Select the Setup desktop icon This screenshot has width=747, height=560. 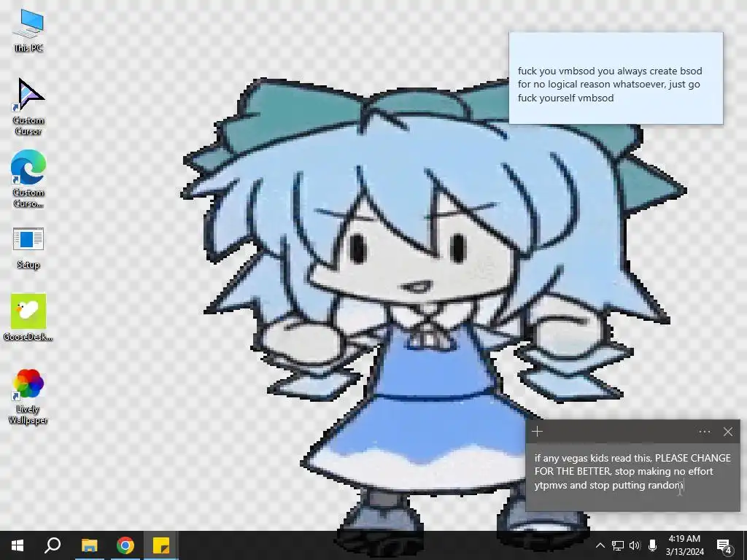click(x=28, y=248)
